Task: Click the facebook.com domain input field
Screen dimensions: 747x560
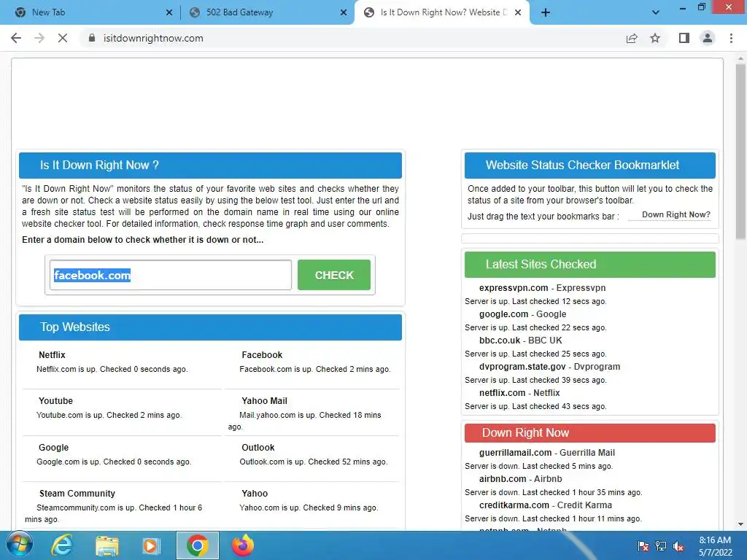Action: click(171, 275)
